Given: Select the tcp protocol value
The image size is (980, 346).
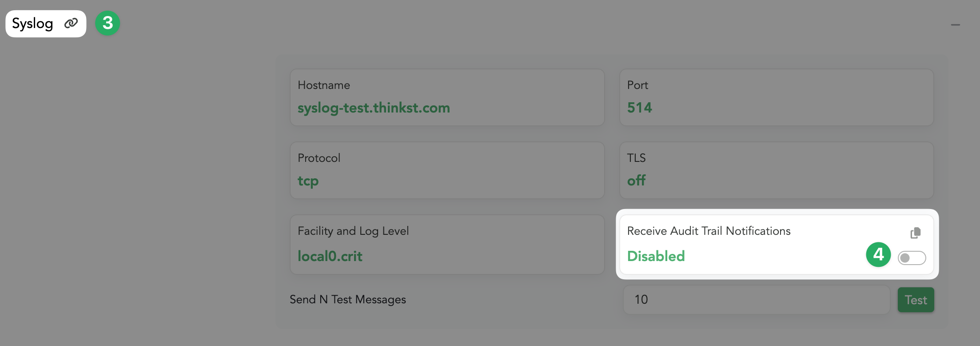Looking at the screenshot, I should pos(308,181).
